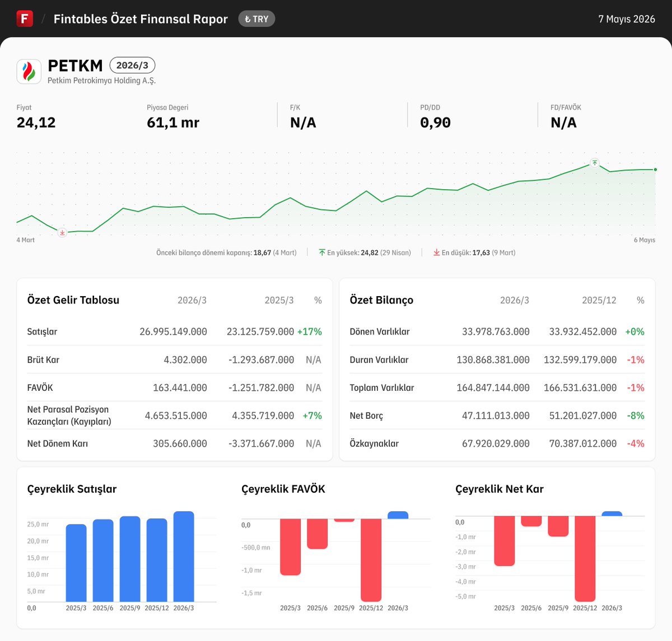Click the Özet Bilanço heading
Viewport: 672px width, 641px height.
tap(381, 300)
